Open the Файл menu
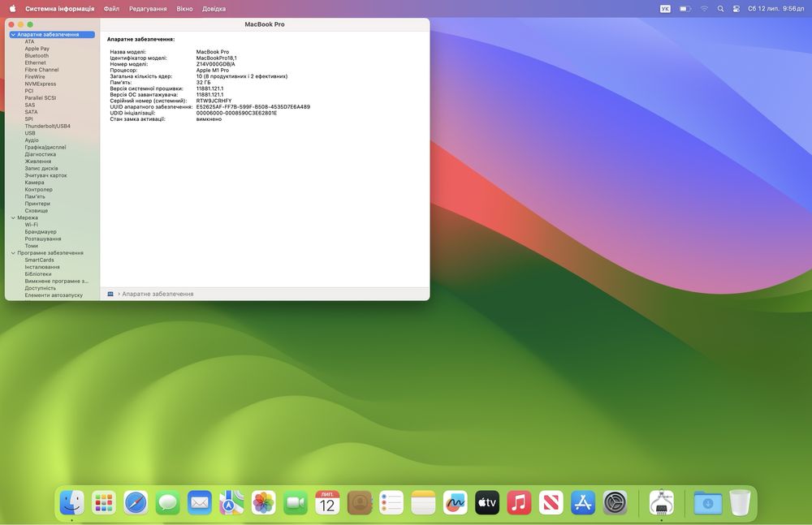This screenshot has height=525, width=812. (111, 9)
